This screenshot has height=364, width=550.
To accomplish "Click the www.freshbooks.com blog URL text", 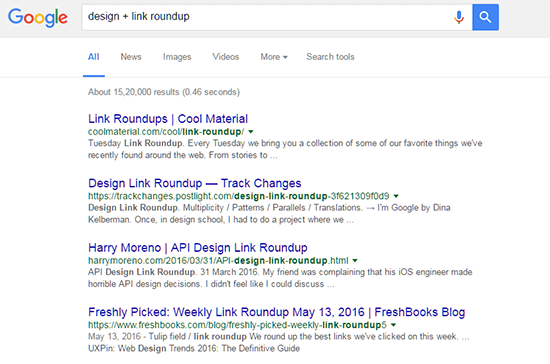I will point(237,325).
